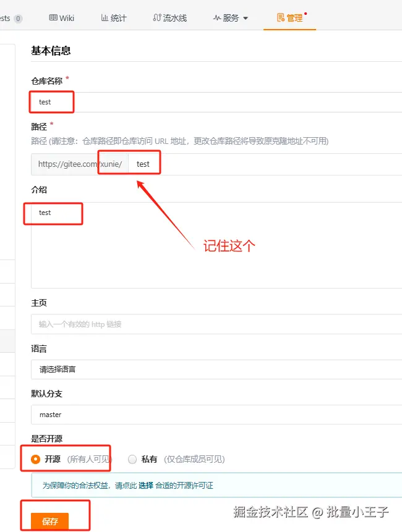Click the 统计 bar chart icon
Image resolution: width=402 pixels, height=532 pixels.
(105, 18)
